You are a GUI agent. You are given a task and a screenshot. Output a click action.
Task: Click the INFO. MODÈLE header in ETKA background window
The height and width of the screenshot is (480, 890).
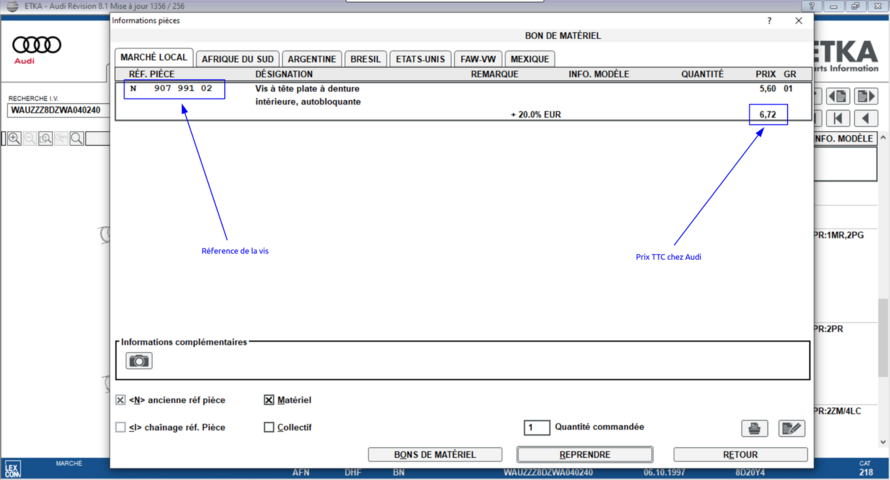pos(845,138)
